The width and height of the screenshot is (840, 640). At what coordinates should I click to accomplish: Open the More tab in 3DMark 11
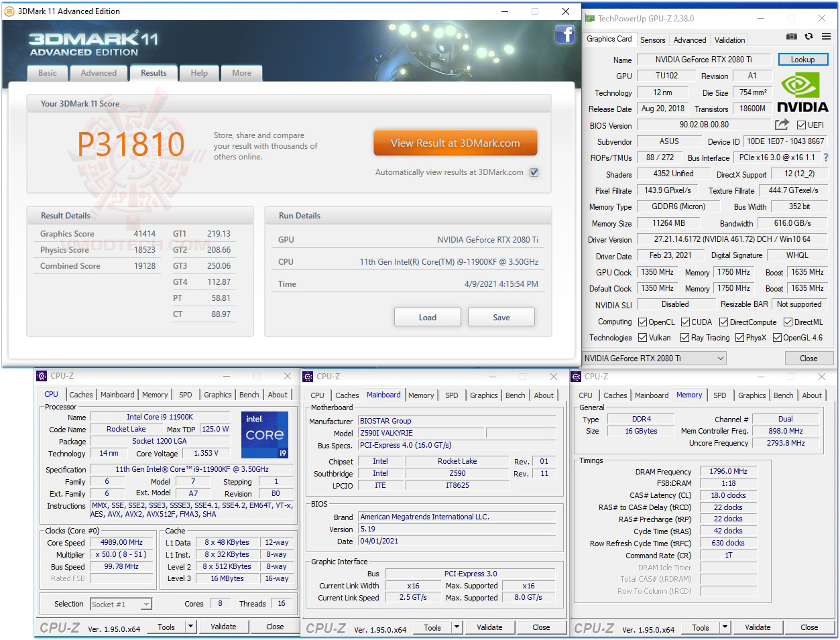[x=242, y=73]
